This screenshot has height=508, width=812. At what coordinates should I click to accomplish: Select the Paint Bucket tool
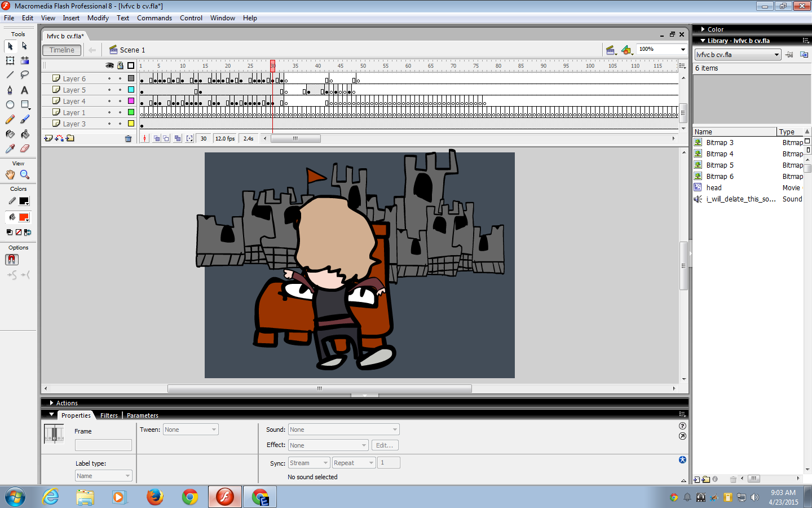[25, 134]
